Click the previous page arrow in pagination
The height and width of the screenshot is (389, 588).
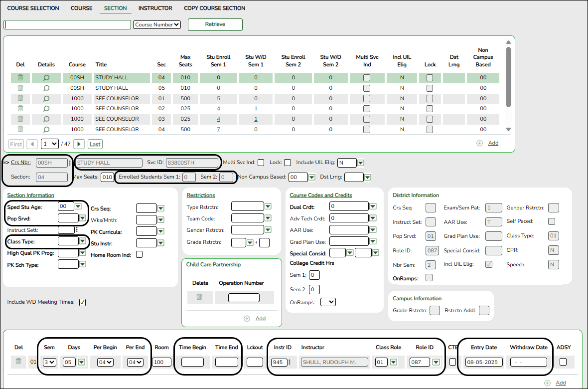tap(32, 144)
